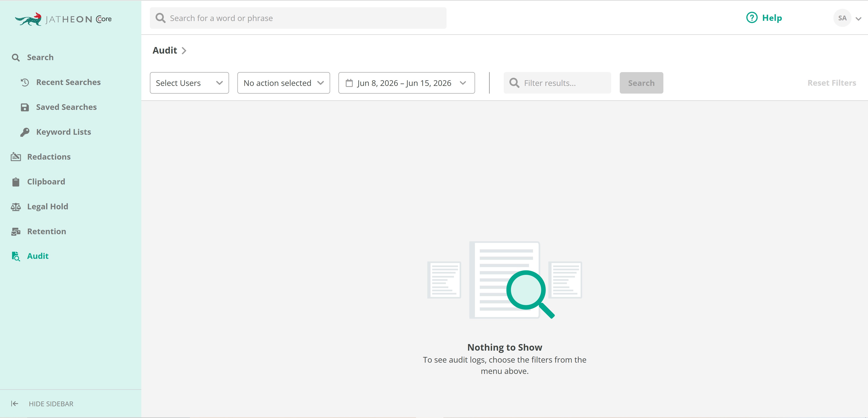
Task: Open Search in the sidebar
Action: point(40,57)
